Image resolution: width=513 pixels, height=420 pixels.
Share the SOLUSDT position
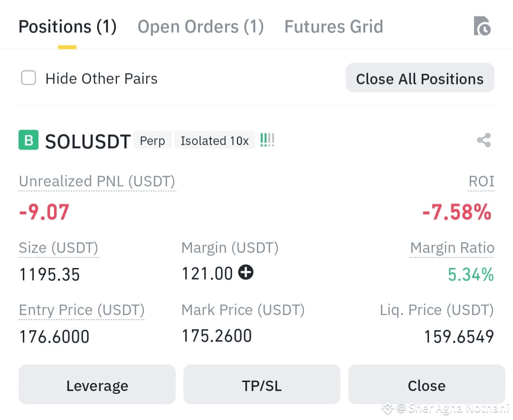coord(484,140)
